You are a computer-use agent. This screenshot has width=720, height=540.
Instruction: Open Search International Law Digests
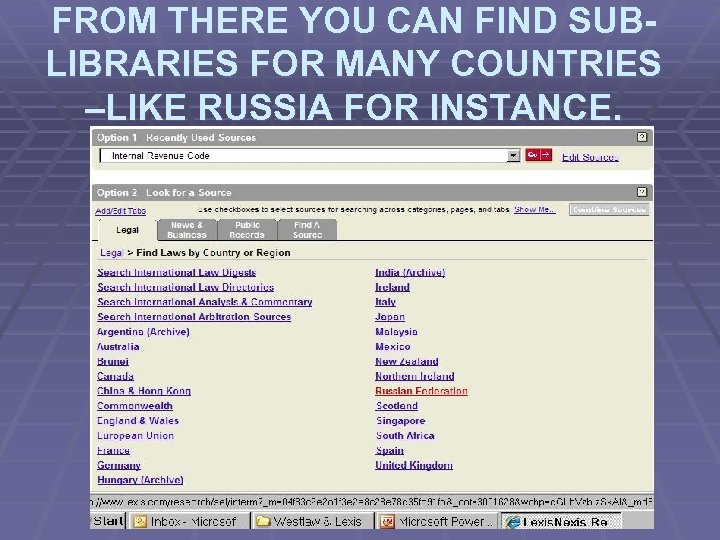176,272
